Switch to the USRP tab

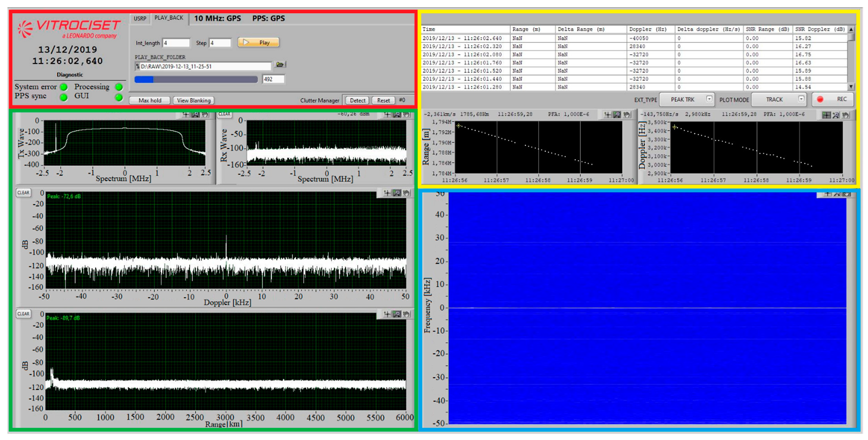(140, 18)
